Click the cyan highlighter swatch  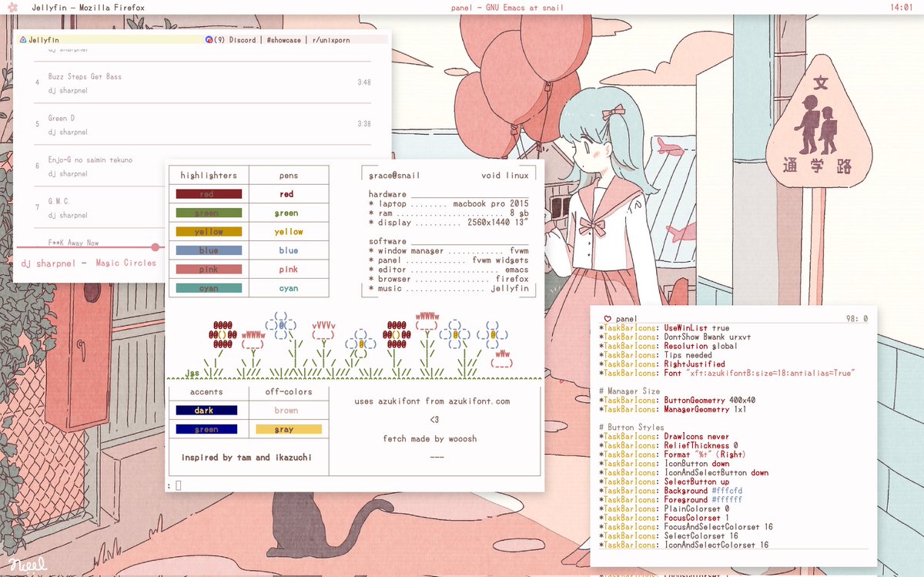coord(209,288)
